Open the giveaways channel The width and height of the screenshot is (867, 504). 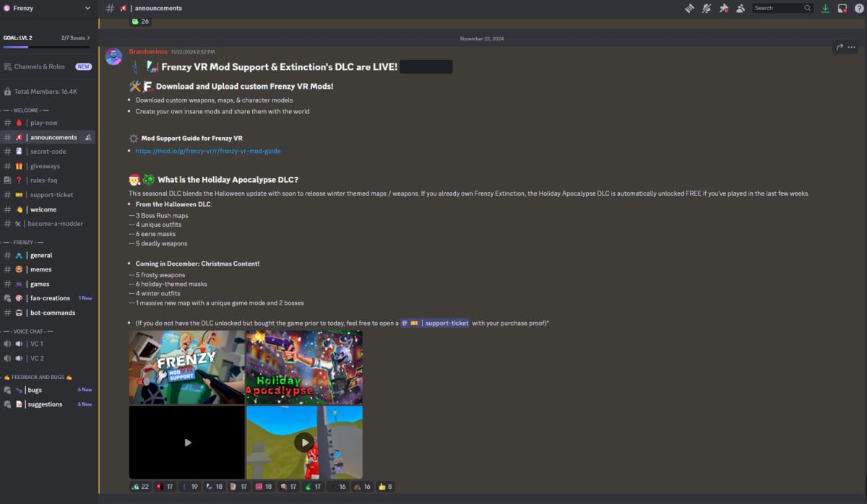pos(48,166)
